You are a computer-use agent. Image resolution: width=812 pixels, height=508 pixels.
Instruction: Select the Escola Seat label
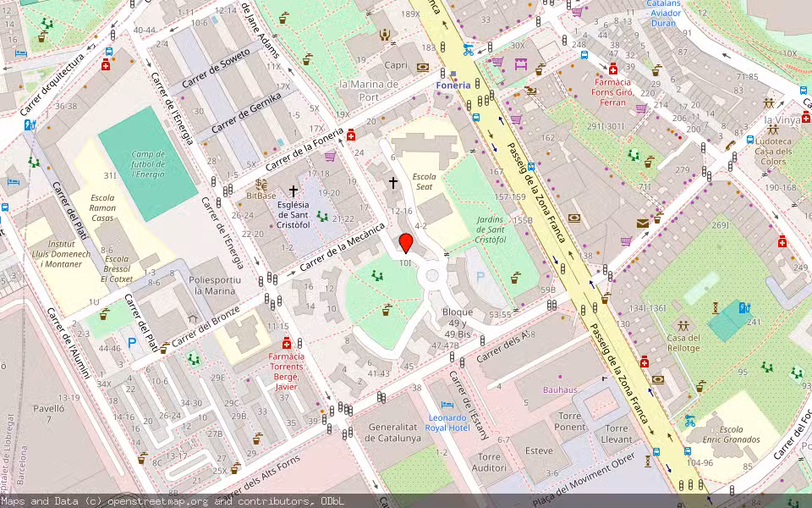(424, 181)
